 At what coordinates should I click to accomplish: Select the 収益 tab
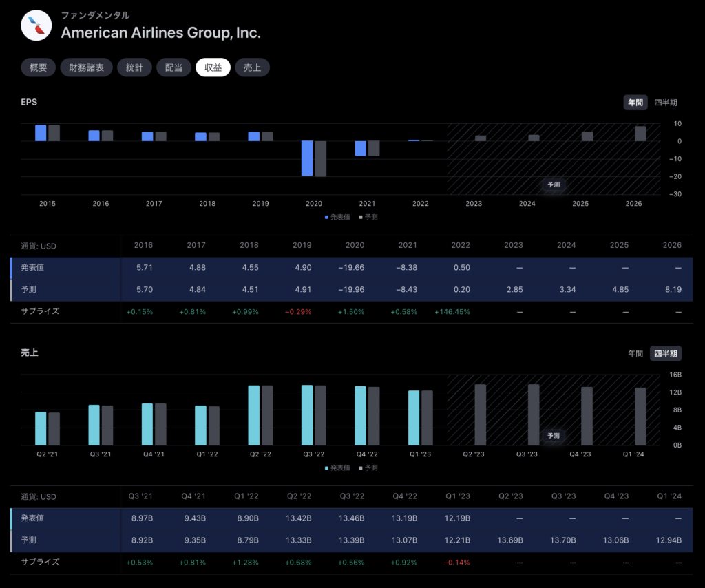(213, 67)
